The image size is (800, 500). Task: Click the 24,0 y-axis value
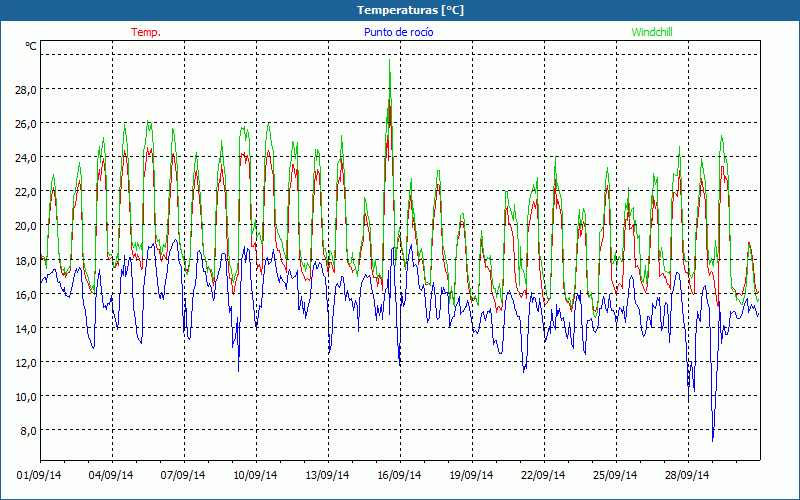pos(26,158)
